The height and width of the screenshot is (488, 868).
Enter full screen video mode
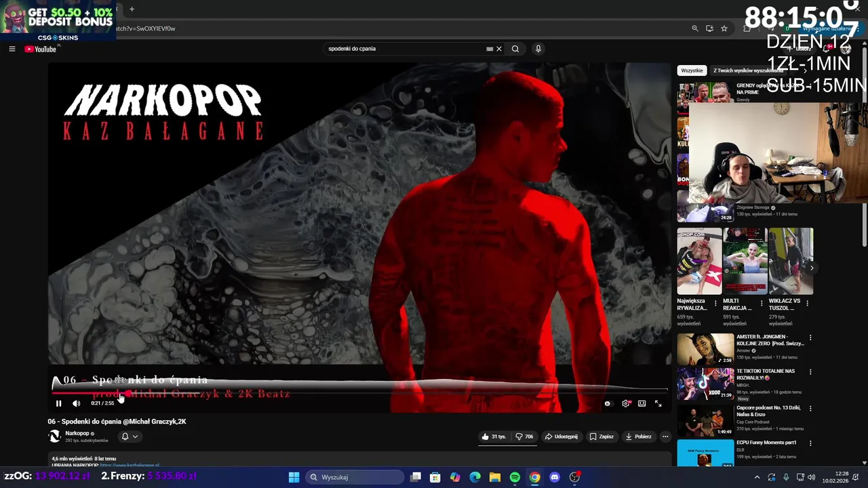tap(658, 403)
